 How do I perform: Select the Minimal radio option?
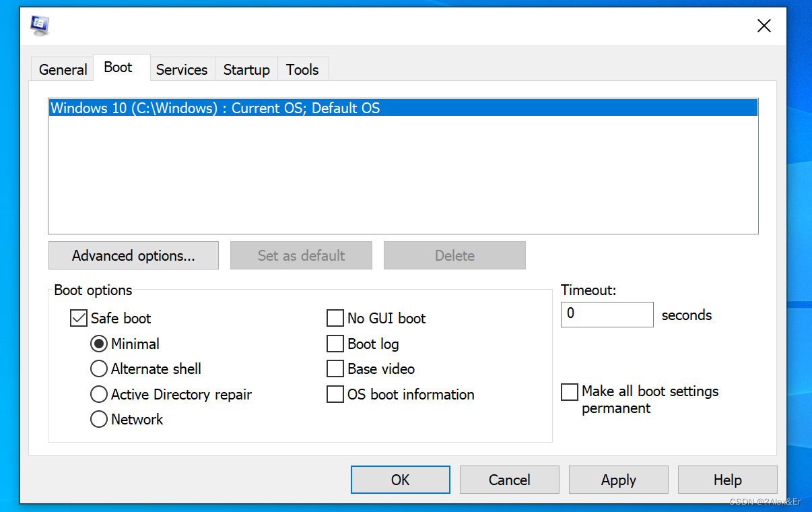[99, 344]
